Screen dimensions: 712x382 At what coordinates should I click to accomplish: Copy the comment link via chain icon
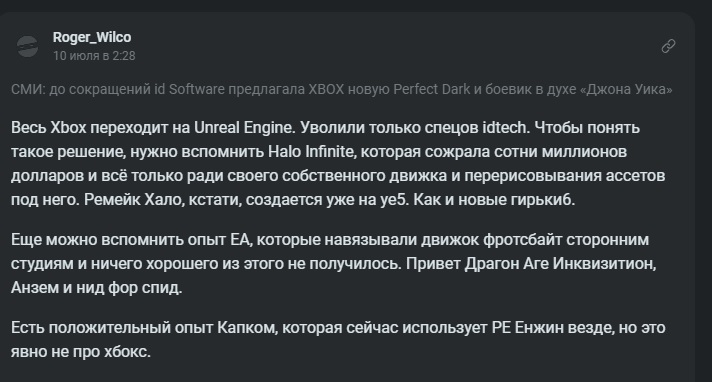(x=668, y=46)
